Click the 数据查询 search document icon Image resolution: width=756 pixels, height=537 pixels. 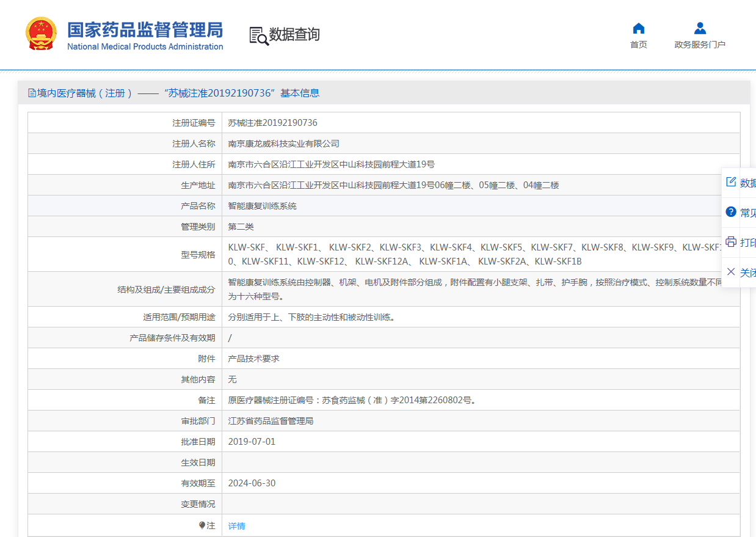coord(258,35)
